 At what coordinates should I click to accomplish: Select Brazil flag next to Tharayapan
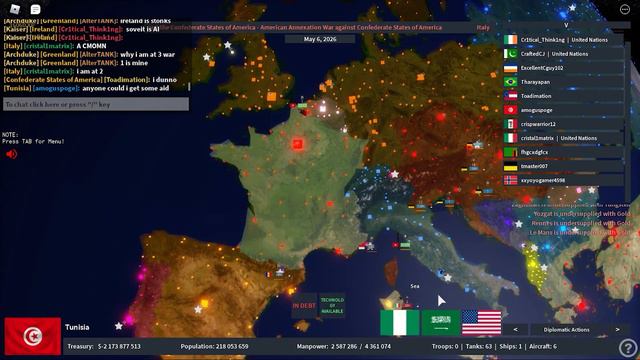click(510, 82)
